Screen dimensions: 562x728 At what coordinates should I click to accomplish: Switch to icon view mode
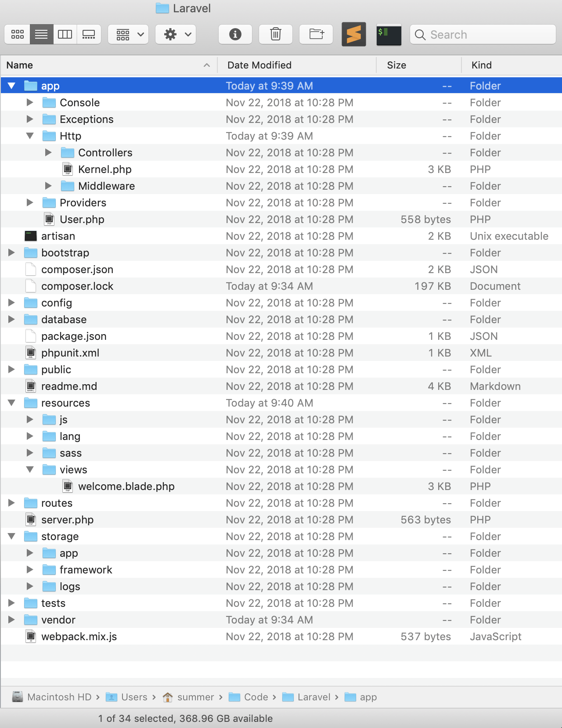[x=18, y=34]
